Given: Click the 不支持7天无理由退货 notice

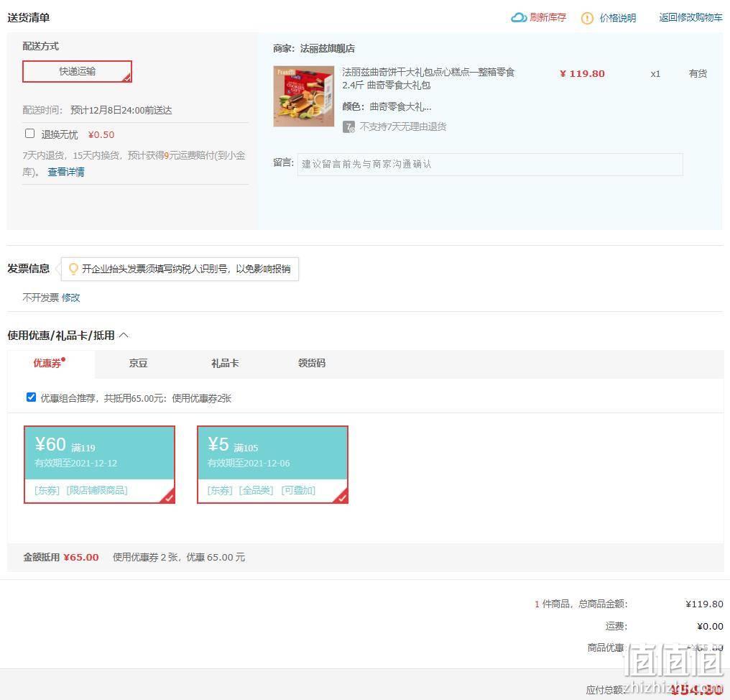Looking at the screenshot, I should [x=402, y=126].
